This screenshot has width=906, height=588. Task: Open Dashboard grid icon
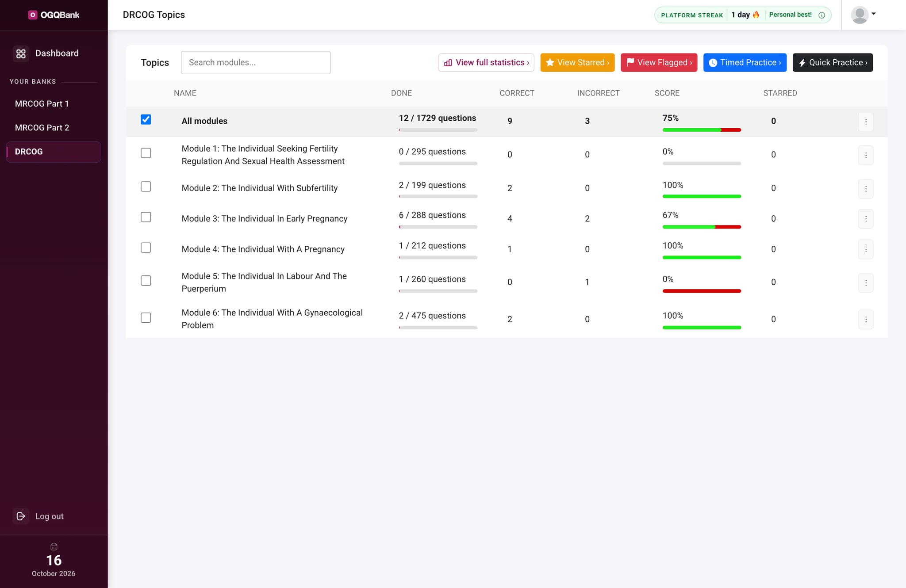click(21, 53)
